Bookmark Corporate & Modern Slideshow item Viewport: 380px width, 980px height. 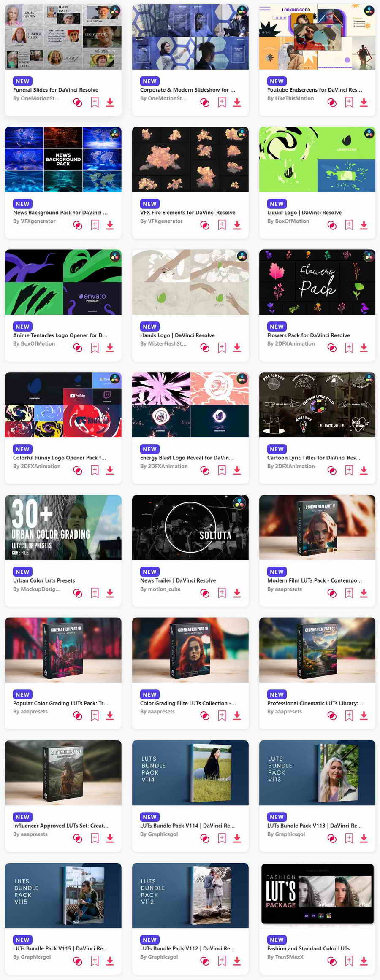[x=222, y=103]
